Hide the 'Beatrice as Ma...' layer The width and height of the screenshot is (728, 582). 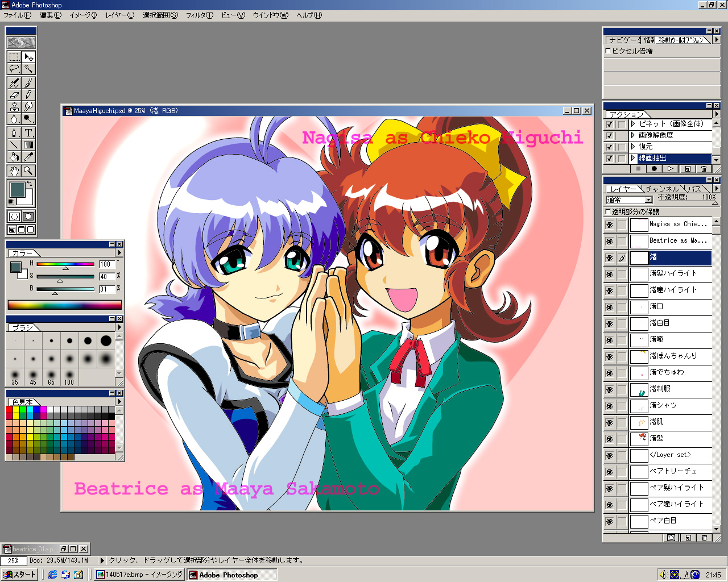click(x=610, y=242)
